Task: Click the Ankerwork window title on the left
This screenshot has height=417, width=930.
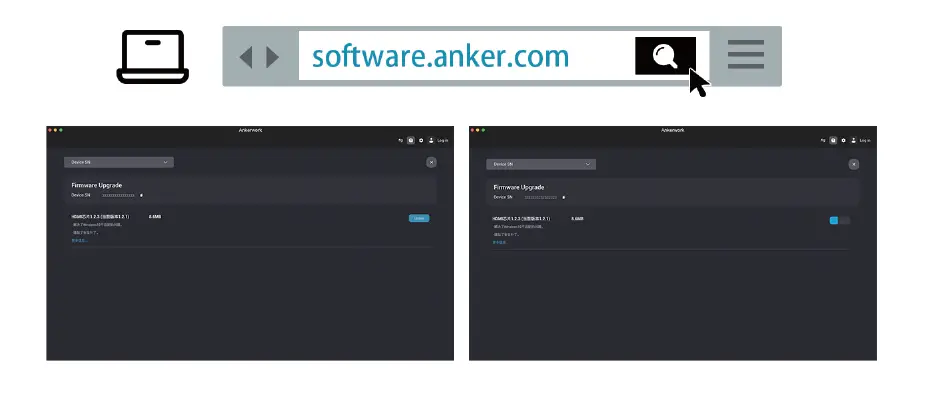Action: (x=250, y=130)
